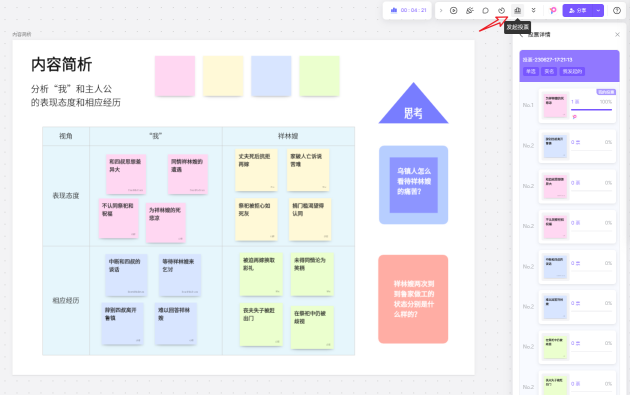Click the 内容简析 heading text

(61, 65)
